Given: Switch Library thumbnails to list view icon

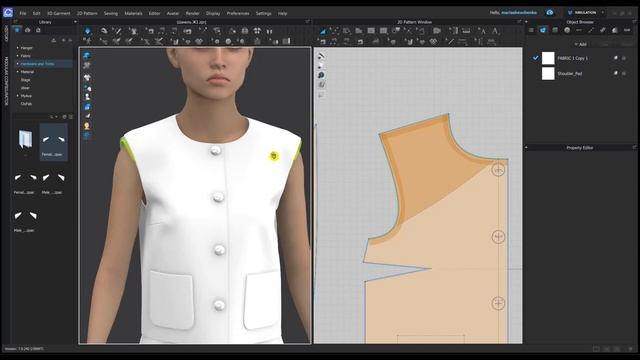Looking at the screenshot, I should click(x=71, y=117).
